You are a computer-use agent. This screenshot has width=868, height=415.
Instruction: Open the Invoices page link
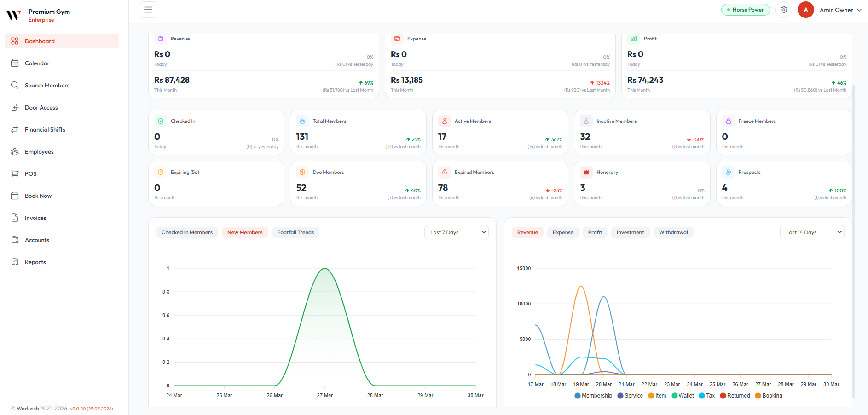click(62, 218)
